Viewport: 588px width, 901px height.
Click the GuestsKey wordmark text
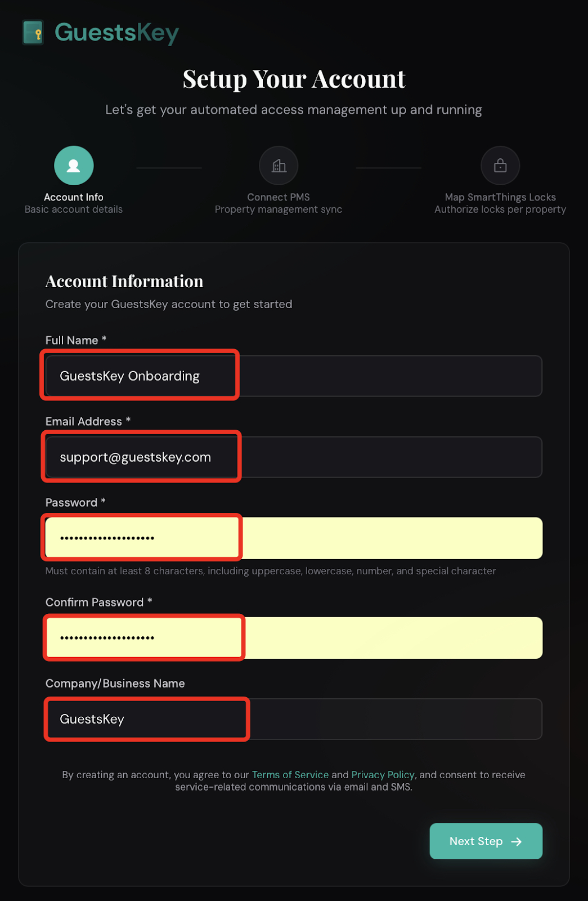coord(115,32)
